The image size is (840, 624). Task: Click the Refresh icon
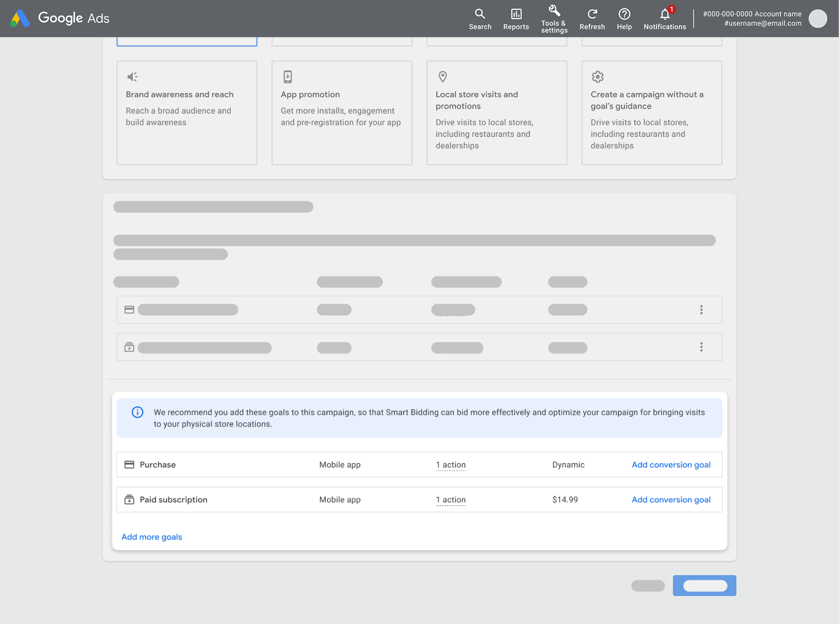(x=592, y=14)
